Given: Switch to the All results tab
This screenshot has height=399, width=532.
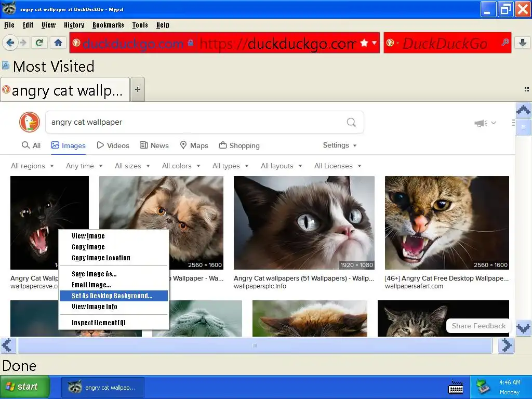Looking at the screenshot, I should coord(31,145).
